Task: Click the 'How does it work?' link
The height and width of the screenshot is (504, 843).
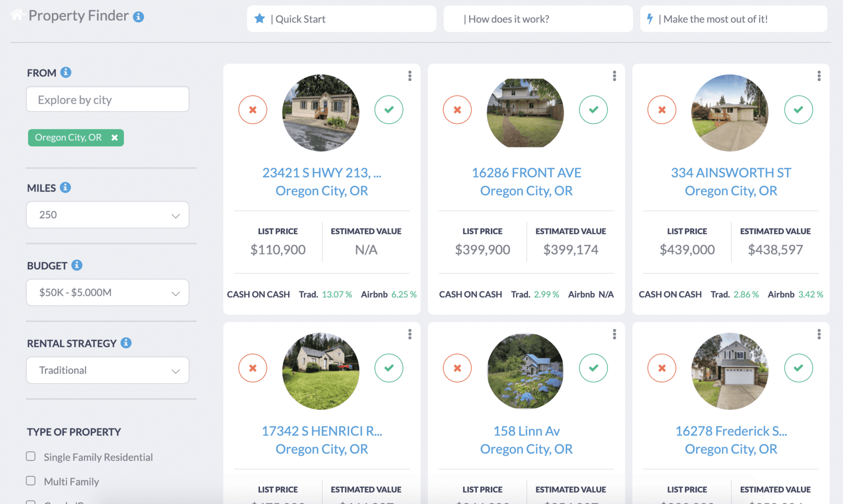Action: (x=507, y=19)
